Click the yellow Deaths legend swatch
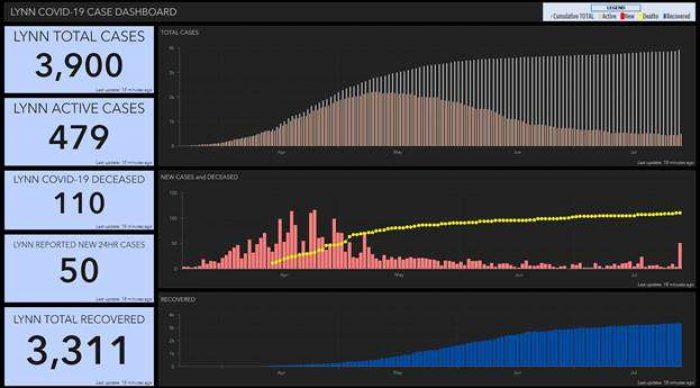The width and height of the screenshot is (700, 388). 641,17
